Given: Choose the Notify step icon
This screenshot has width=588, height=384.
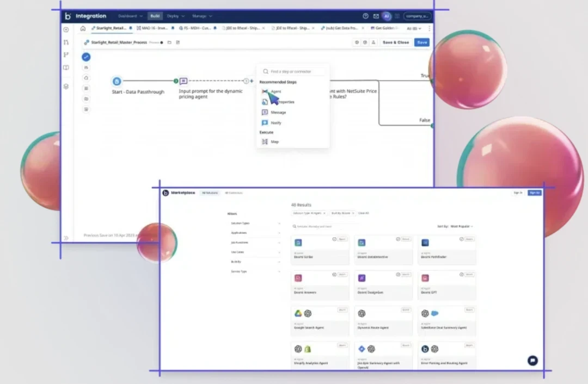Looking at the screenshot, I should tap(265, 123).
